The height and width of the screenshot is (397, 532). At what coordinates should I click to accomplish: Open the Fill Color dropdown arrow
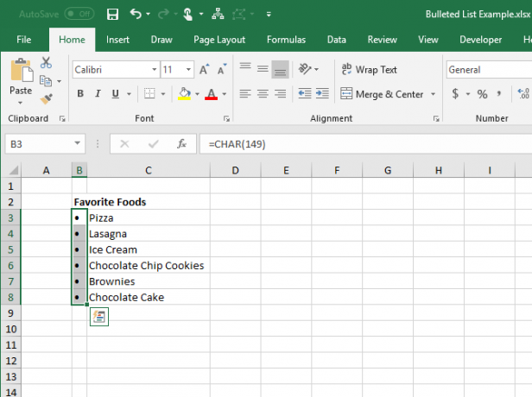click(198, 94)
